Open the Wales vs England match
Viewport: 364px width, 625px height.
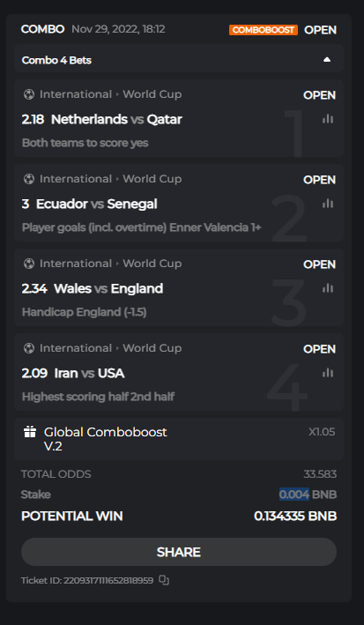tap(108, 288)
